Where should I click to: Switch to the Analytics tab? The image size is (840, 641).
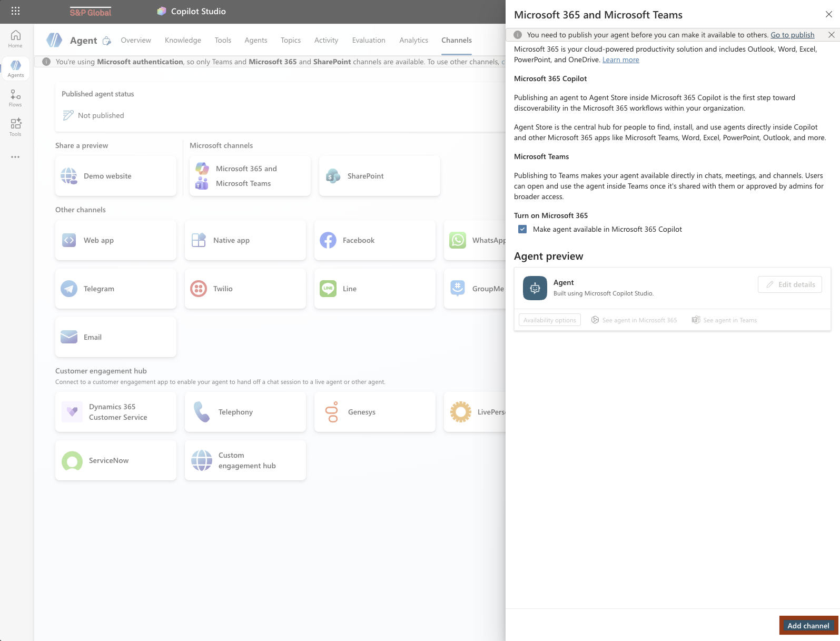point(414,40)
